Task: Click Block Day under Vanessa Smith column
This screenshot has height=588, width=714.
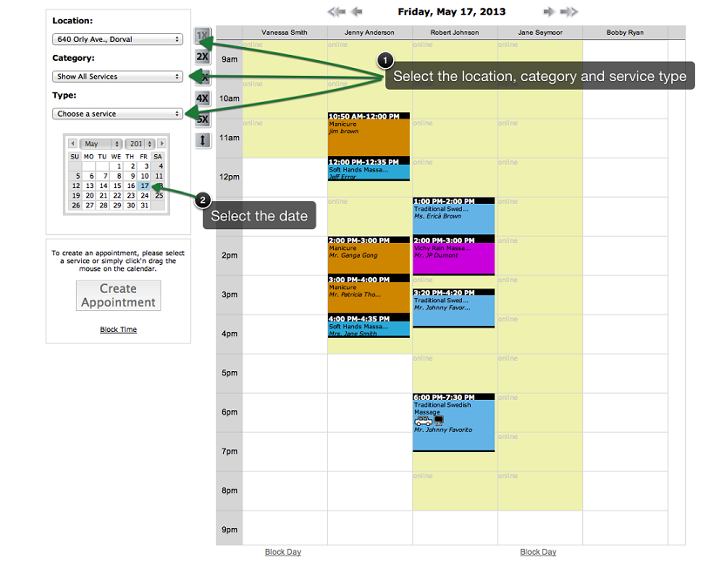Action: 282,552
